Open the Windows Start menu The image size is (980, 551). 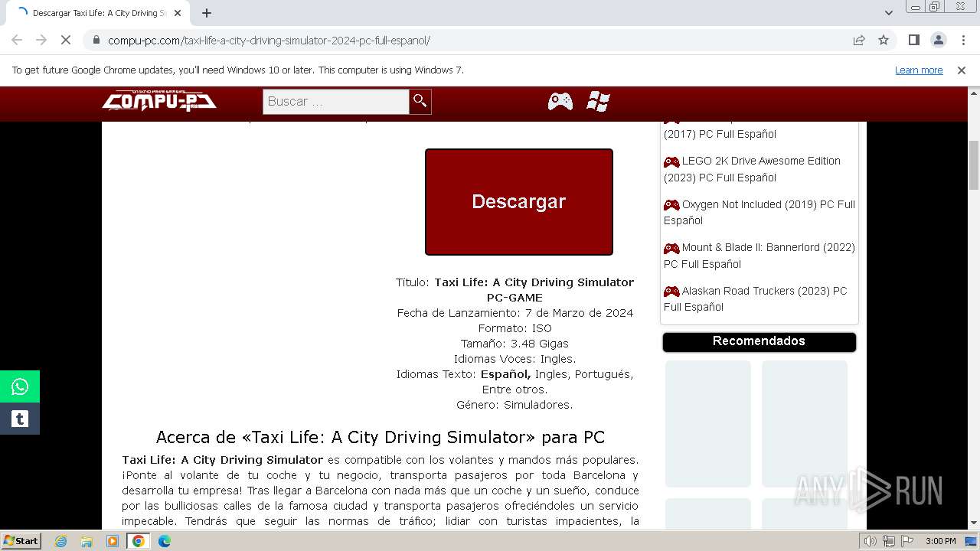(21, 540)
